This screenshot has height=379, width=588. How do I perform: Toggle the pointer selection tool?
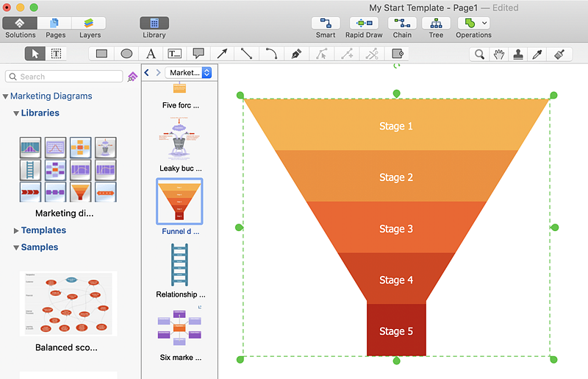(35, 54)
